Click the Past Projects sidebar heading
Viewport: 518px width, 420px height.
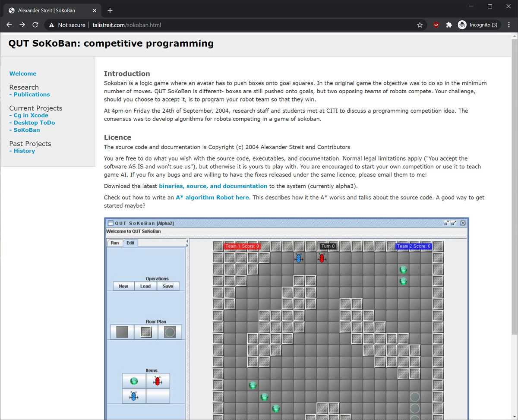coord(30,144)
